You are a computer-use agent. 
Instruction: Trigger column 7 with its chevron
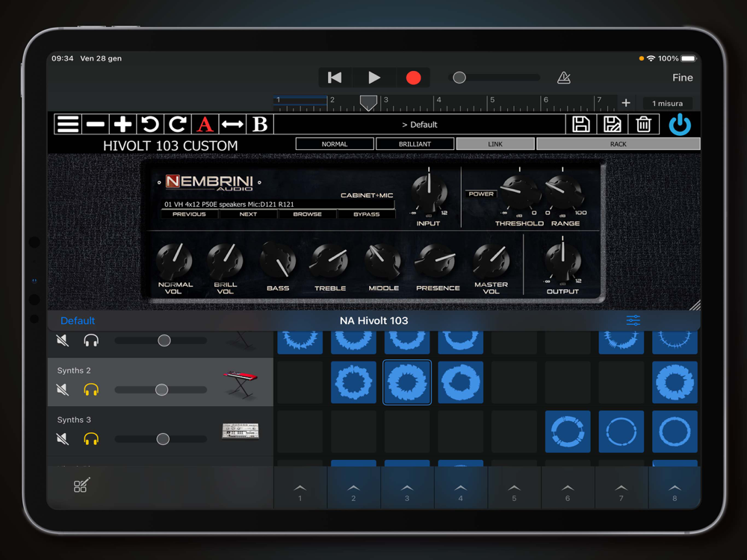(x=621, y=488)
